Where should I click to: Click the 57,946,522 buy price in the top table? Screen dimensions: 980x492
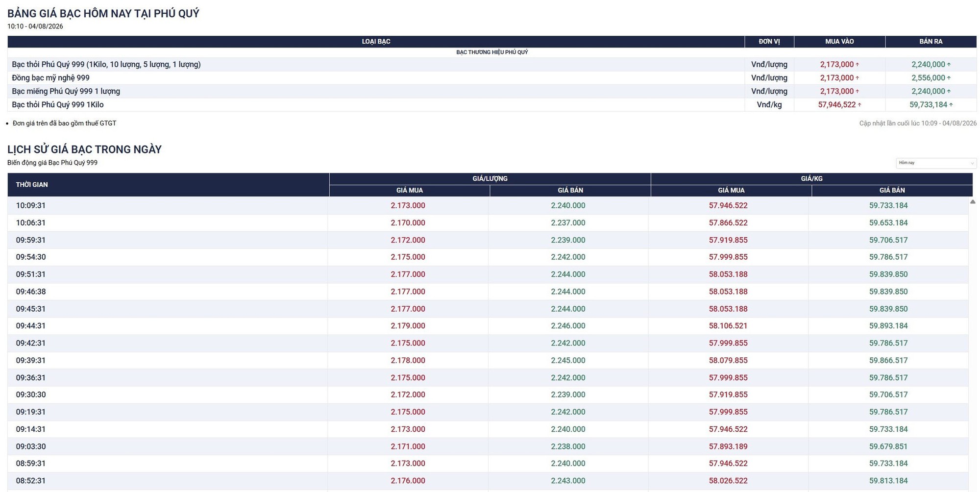tap(837, 104)
